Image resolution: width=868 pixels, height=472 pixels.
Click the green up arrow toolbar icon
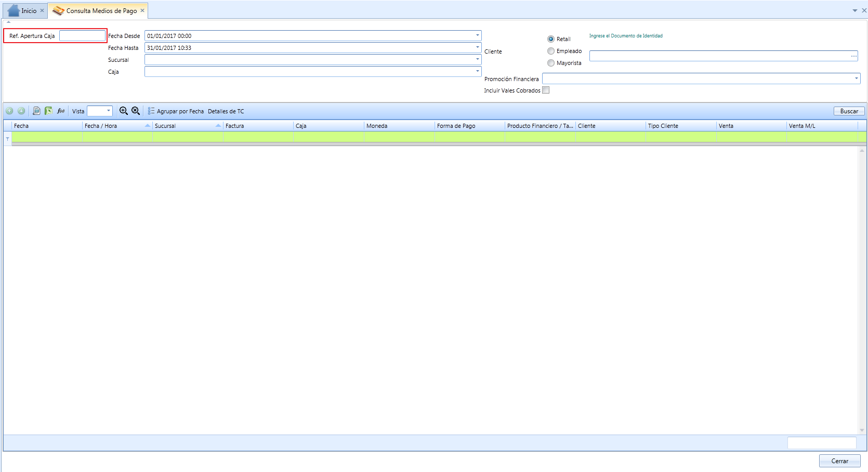coord(9,111)
